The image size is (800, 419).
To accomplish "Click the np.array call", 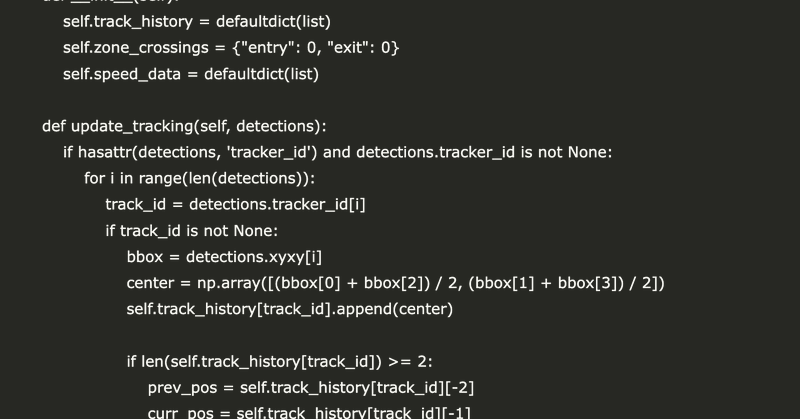I will pos(228,283).
